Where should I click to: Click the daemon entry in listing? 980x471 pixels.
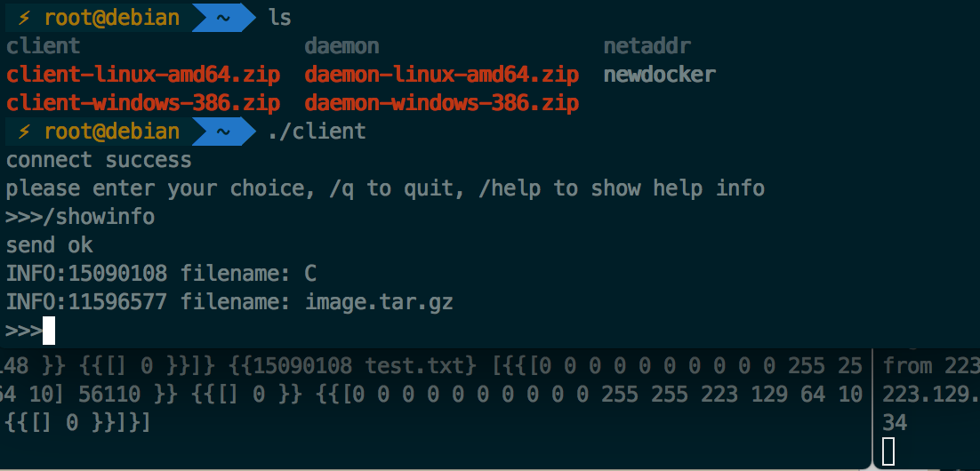(x=341, y=46)
